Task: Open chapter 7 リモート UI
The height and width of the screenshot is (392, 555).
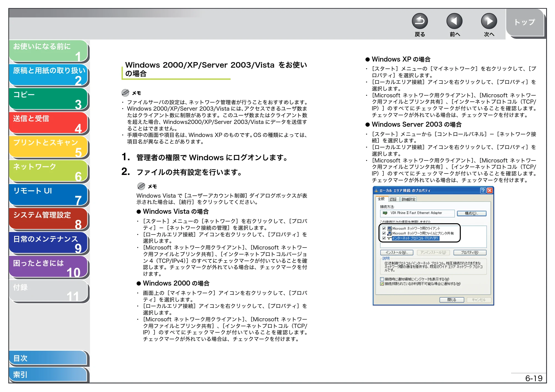Action: [49, 195]
